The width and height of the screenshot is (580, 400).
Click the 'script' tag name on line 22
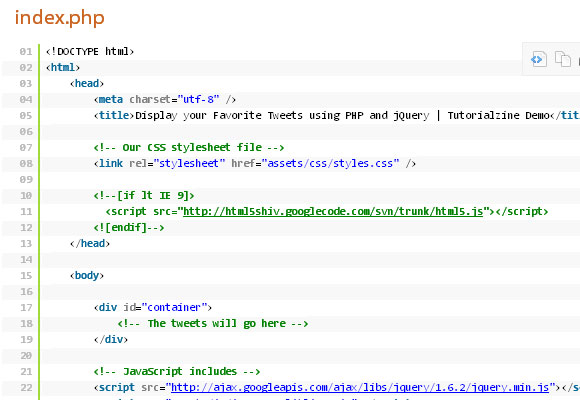click(117, 387)
